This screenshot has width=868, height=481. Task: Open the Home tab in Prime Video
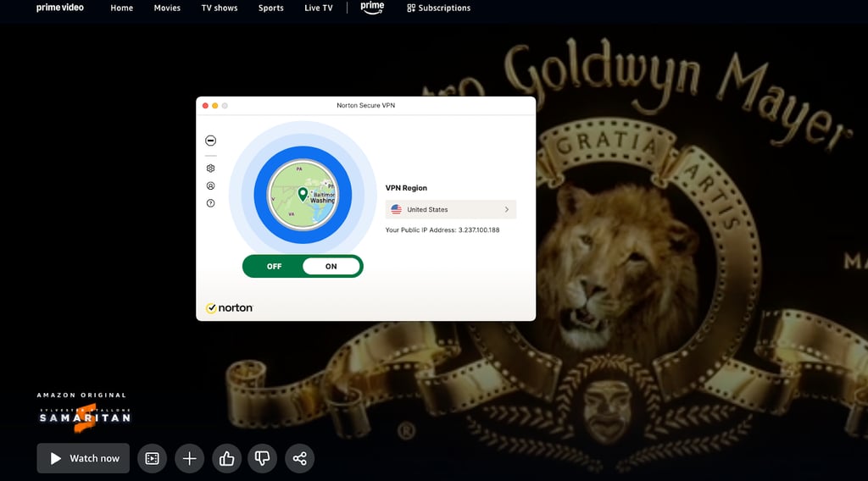pos(121,8)
